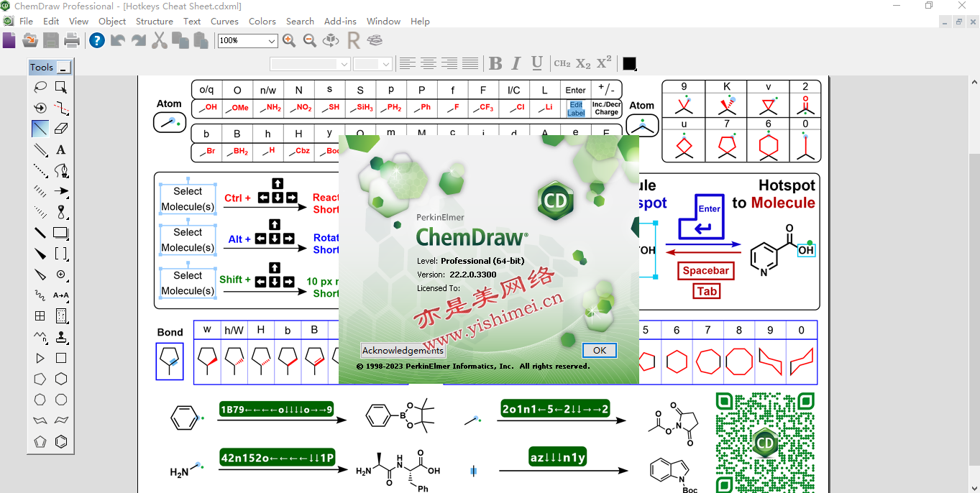Open the Help menu
This screenshot has height=493, width=980.
(x=420, y=22)
